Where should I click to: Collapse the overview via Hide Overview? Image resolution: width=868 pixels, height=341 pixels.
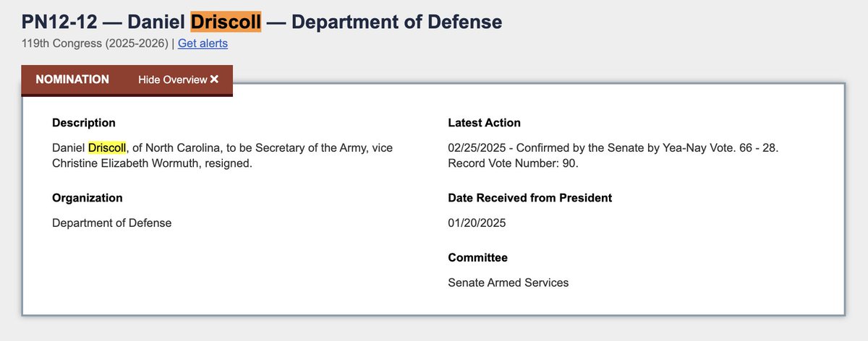(173, 79)
